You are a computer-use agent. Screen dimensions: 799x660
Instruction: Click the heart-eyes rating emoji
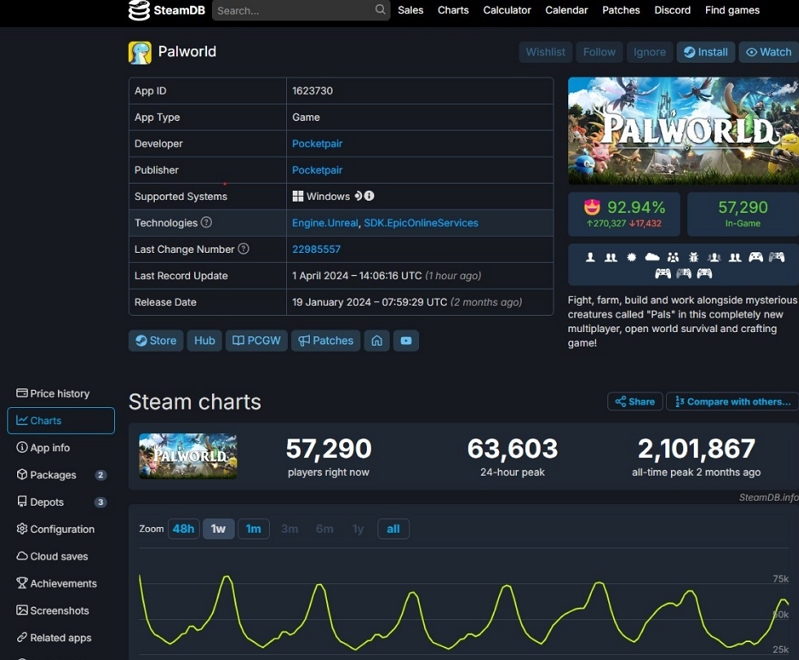[592, 207]
